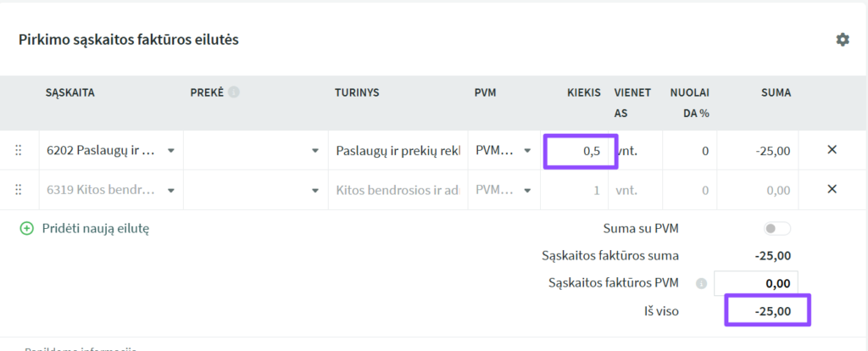Click Pridėti naują eilutę link

tap(95, 228)
